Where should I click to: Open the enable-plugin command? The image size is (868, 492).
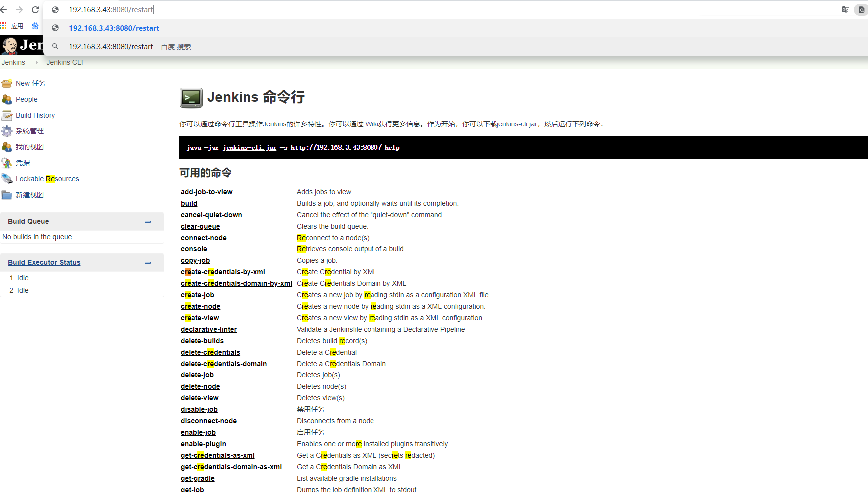click(203, 444)
